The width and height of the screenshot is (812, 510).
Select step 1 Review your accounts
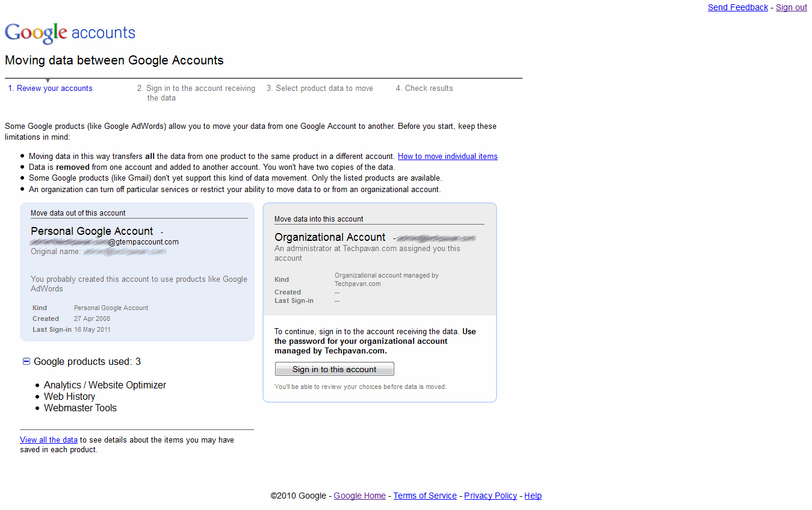[x=51, y=88]
